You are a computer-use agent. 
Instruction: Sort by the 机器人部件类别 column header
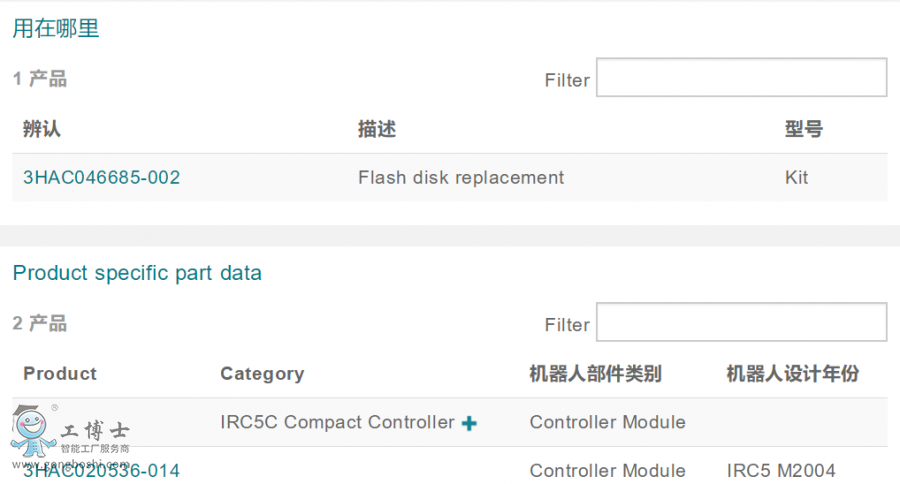(x=595, y=374)
